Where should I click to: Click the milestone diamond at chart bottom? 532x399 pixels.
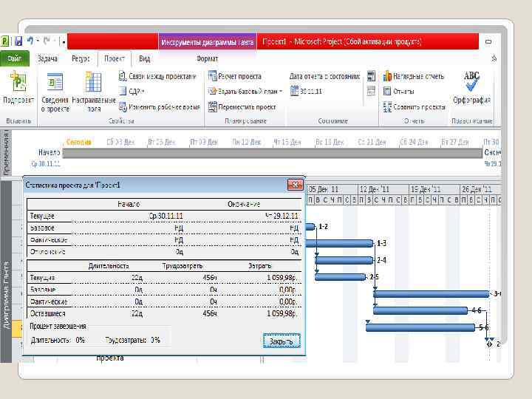pyautogui.click(x=489, y=344)
